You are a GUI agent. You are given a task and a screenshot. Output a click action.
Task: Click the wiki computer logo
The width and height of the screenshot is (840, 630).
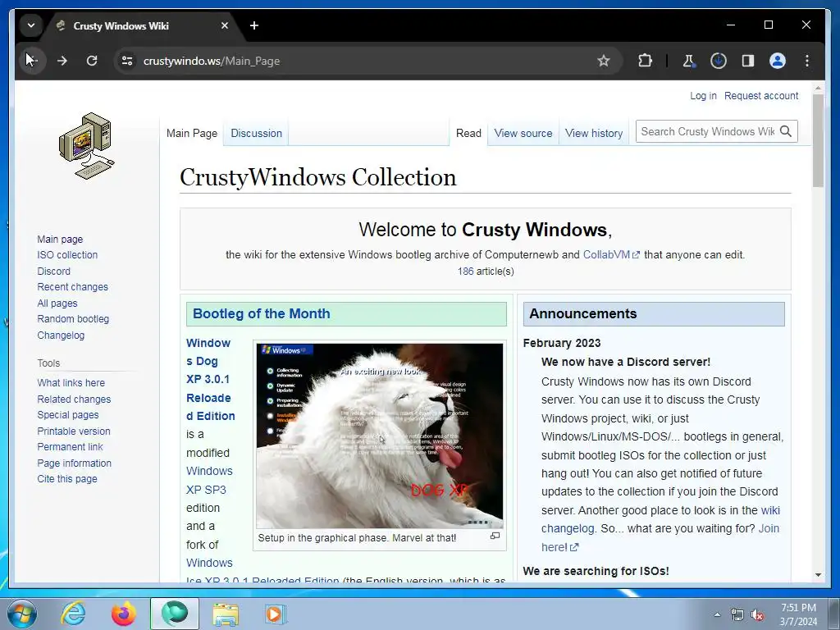tap(86, 145)
